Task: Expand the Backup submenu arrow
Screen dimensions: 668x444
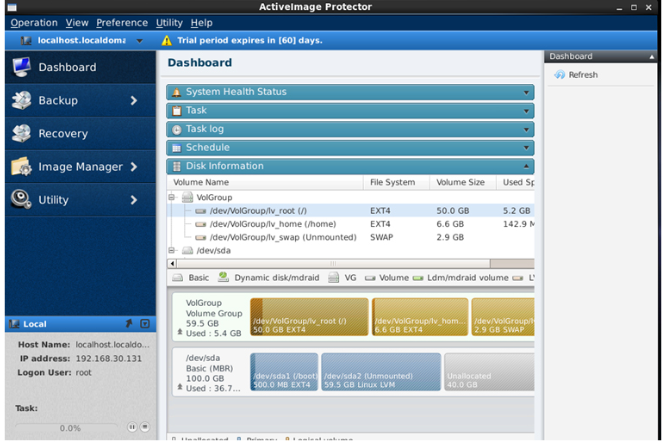Action: (134, 101)
